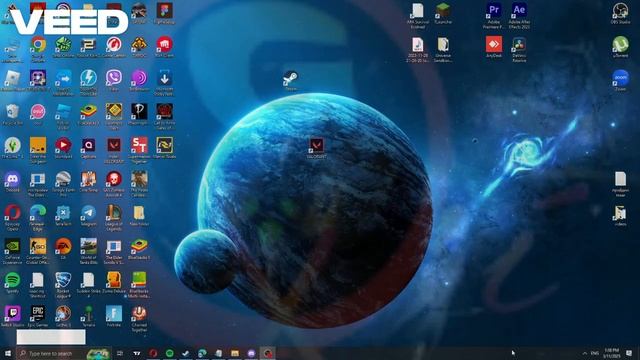
Task: Launch The Sims 3 shortcut
Action: point(12,145)
